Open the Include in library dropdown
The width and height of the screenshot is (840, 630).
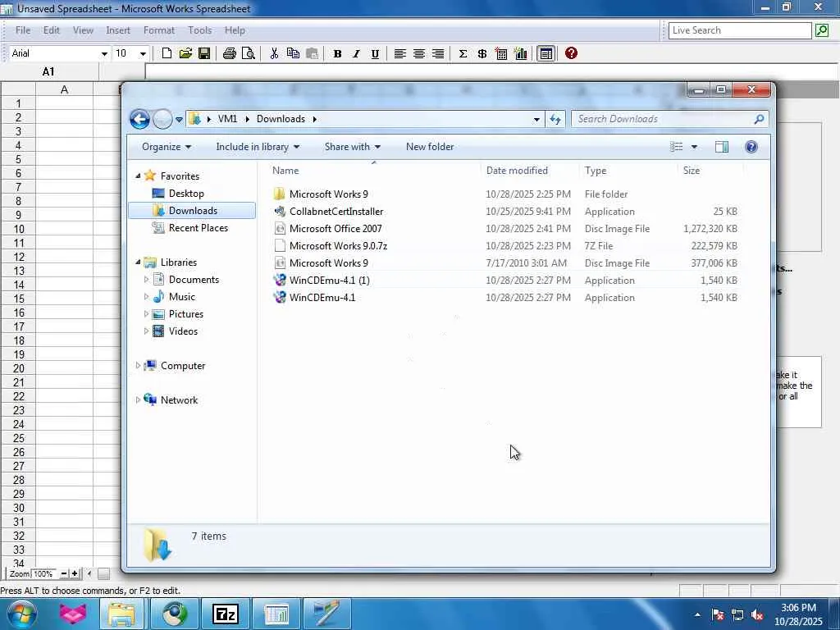(x=258, y=147)
